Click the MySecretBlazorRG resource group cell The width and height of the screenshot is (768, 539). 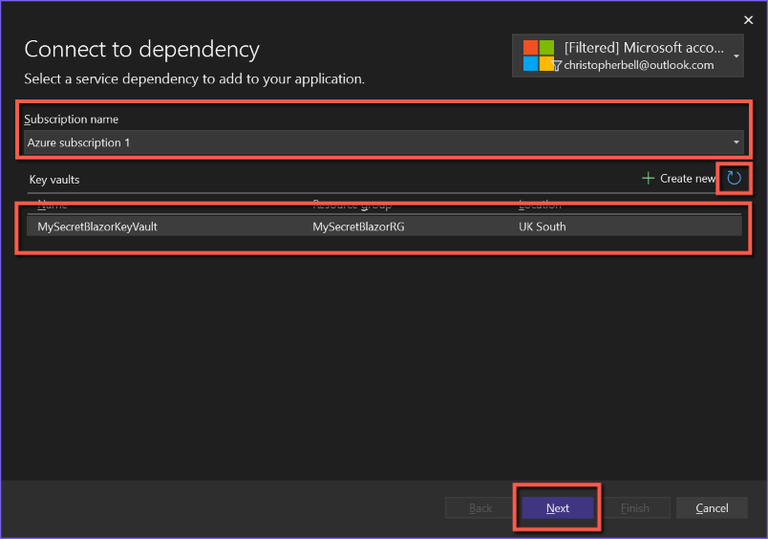coord(359,227)
